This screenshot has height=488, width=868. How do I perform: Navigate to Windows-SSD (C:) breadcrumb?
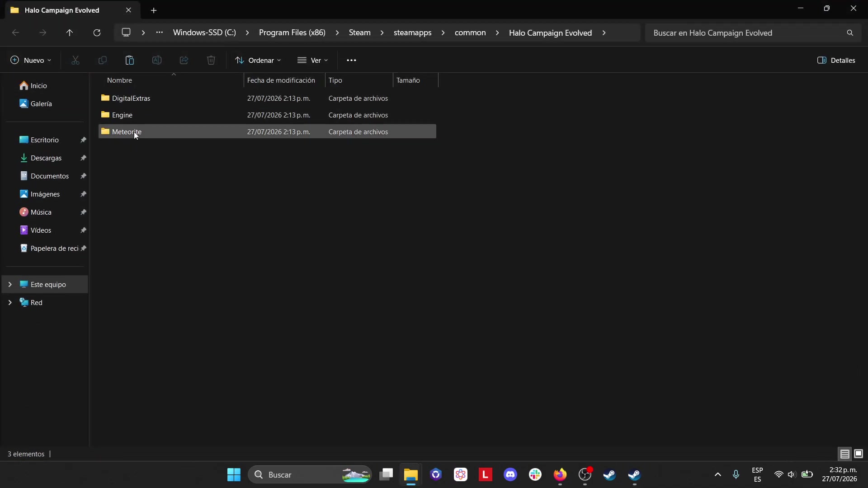(x=204, y=33)
